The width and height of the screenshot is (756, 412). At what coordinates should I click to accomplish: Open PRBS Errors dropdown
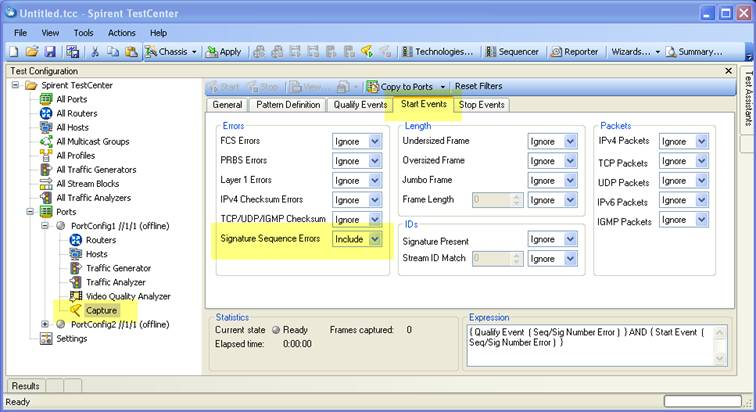[375, 161]
